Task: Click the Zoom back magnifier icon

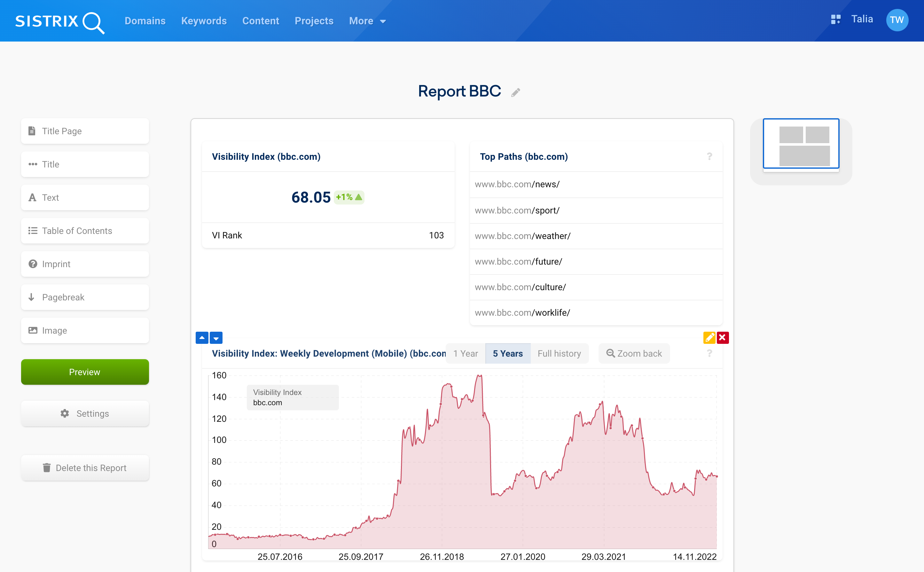Action: click(610, 353)
